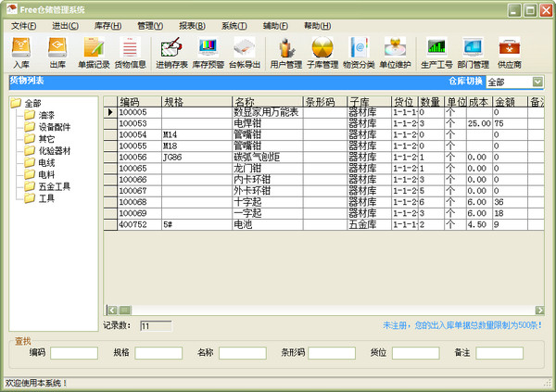556x392 pixels.
Task: Open the 管理(V) menu
Action: point(150,26)
